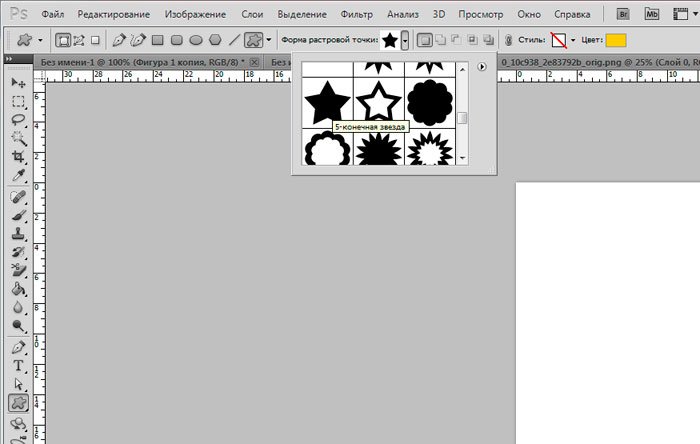Expand the Style picker dropdown
This screenshot has width=700, height=444.
click(573, 40)
